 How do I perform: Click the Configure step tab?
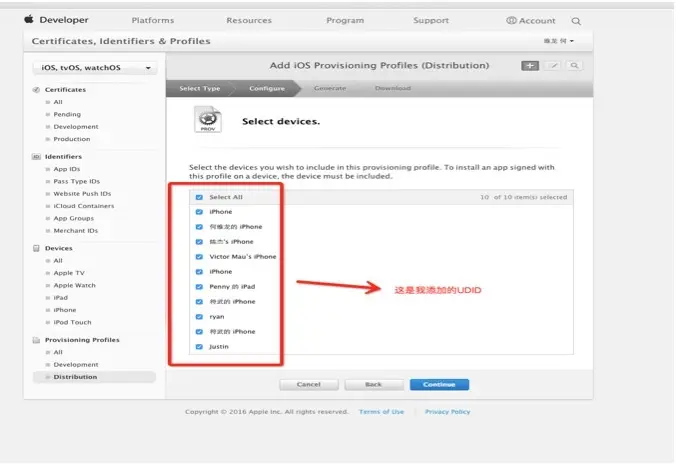coord(267,88)
